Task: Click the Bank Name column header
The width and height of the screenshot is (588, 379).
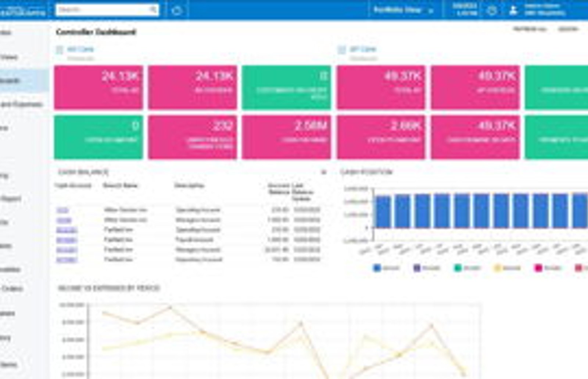Action: pos(120,185)
